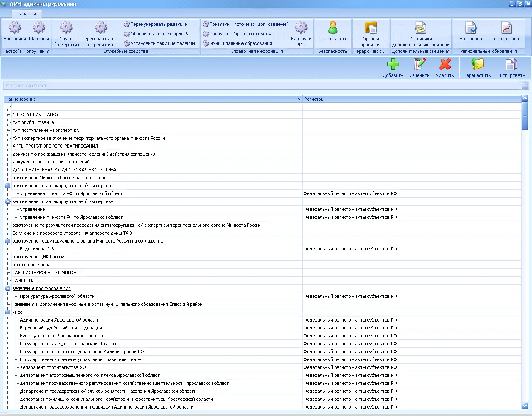This screenshot has width=532, height=416.
Task: Collapse the иное tree node
Action: pos(7,312)
